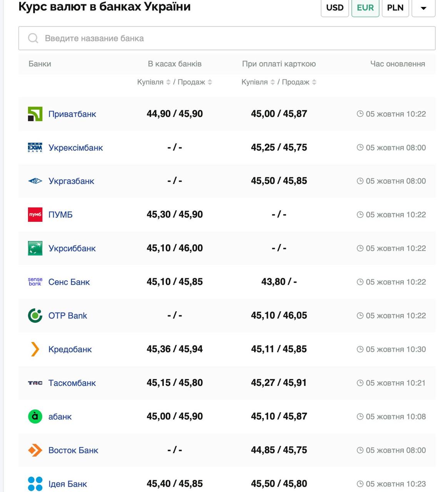Click the Укрексімбанк EXIM logo icon
Screen dimensions: 448x492
(x=35, y=148)
